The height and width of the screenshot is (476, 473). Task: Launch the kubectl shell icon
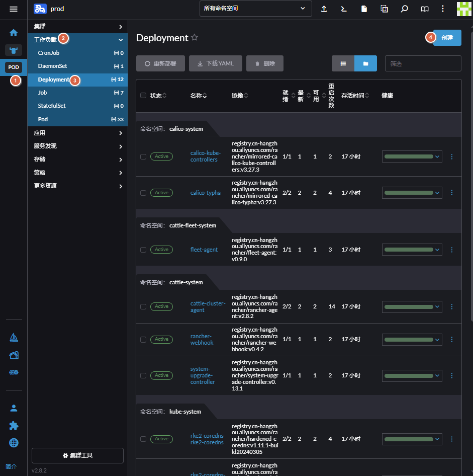pos(344,9)
